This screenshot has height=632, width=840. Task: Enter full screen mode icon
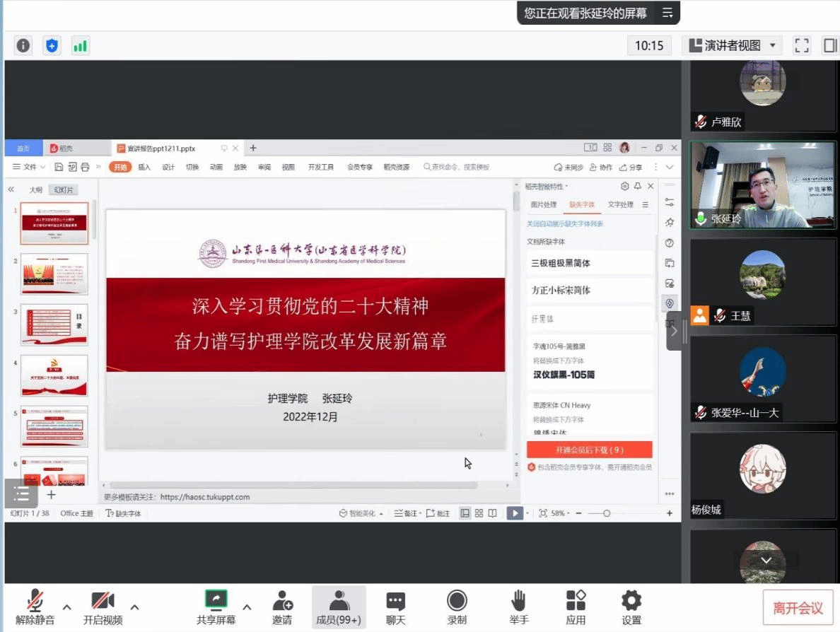pos(802,46)
